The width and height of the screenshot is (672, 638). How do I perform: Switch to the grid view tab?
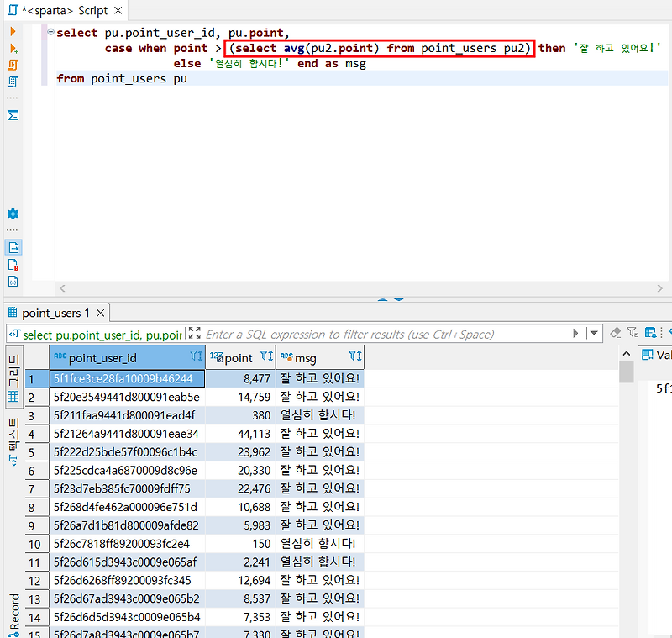[13, 378]
